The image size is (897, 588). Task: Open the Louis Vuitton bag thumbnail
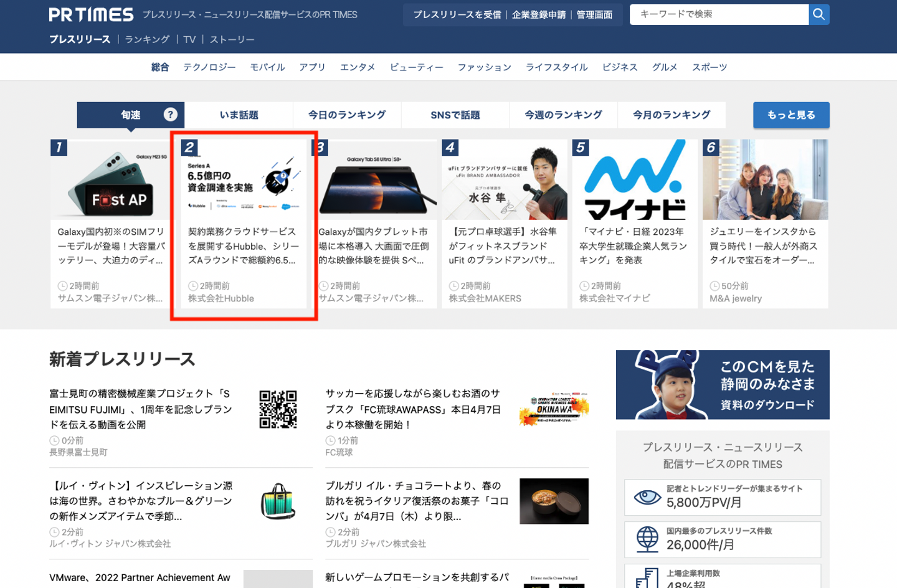pos(278,501)
